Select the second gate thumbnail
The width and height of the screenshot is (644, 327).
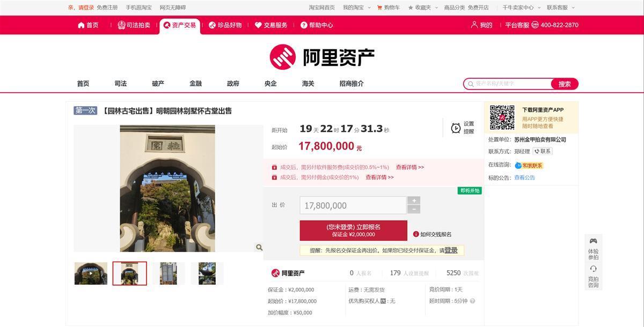pyautogui.click(x=129, y=273)
